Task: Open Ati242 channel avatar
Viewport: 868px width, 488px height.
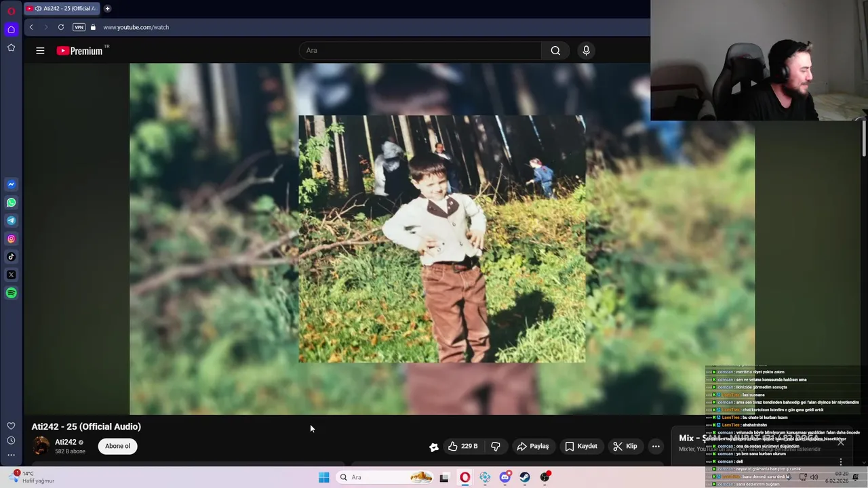Action: [41, 446]
